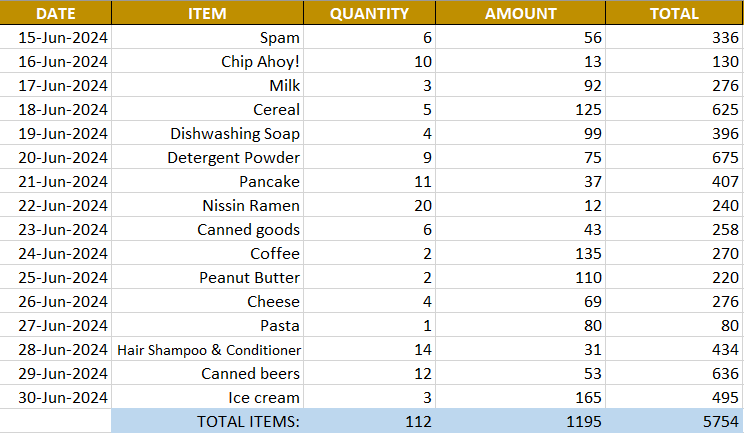Image resolution: width=744 pixels, height=433 pixels.
Task: Click the ITEM column header
Action: click(207, 13)
